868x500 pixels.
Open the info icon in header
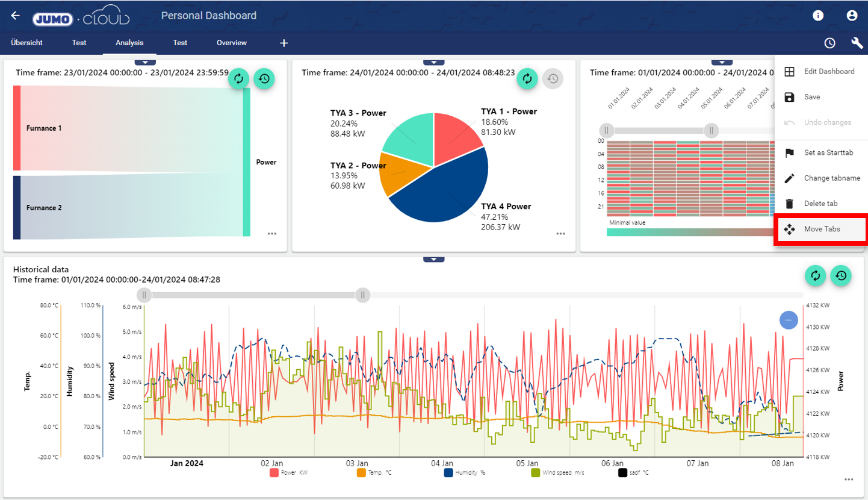[818, 16]
